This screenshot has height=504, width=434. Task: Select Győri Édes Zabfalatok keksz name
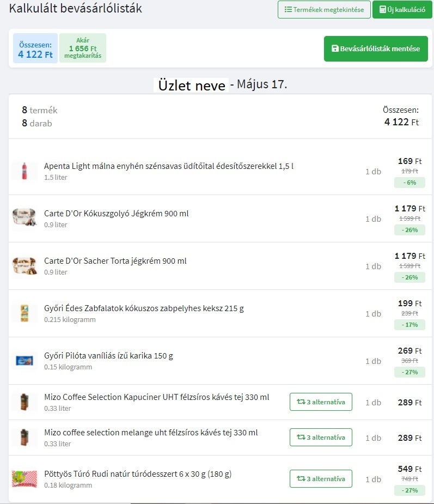click(x=144, y=308)
